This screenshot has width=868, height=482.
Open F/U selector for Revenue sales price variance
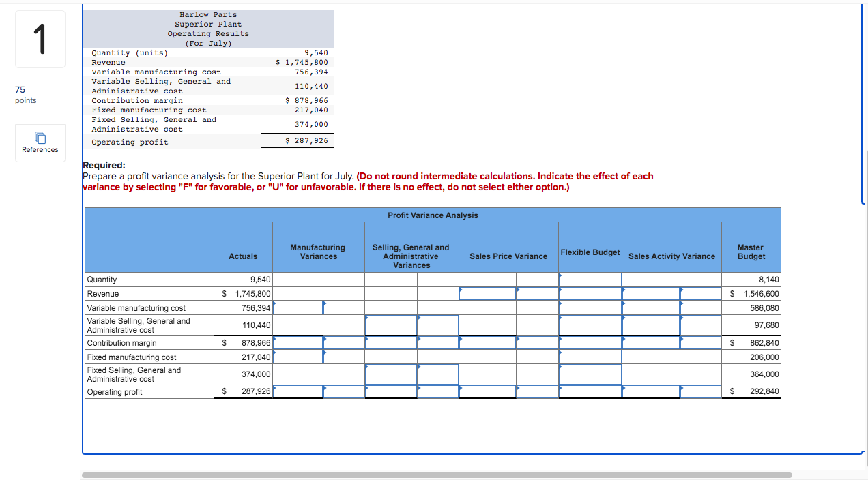click(x=536, y=293)
